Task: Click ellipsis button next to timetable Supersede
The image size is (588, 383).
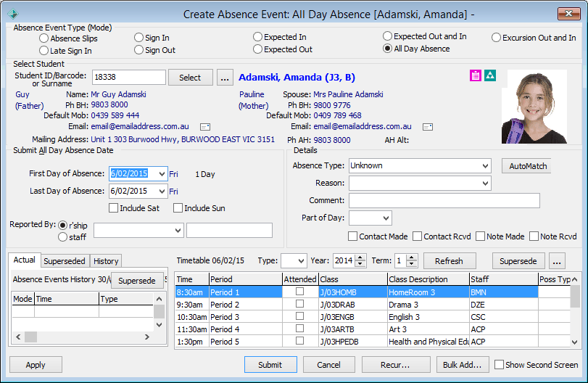Action: coord(557,260)
